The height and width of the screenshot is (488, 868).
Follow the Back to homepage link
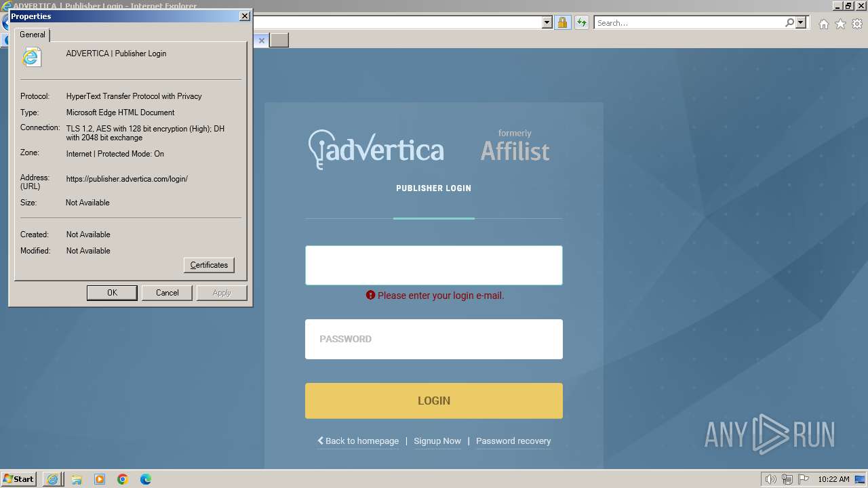358,441
